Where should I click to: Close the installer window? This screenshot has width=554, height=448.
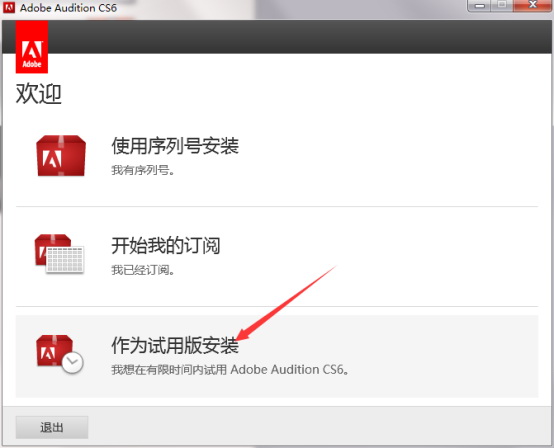pyautogui.click(x=532, y=5)
